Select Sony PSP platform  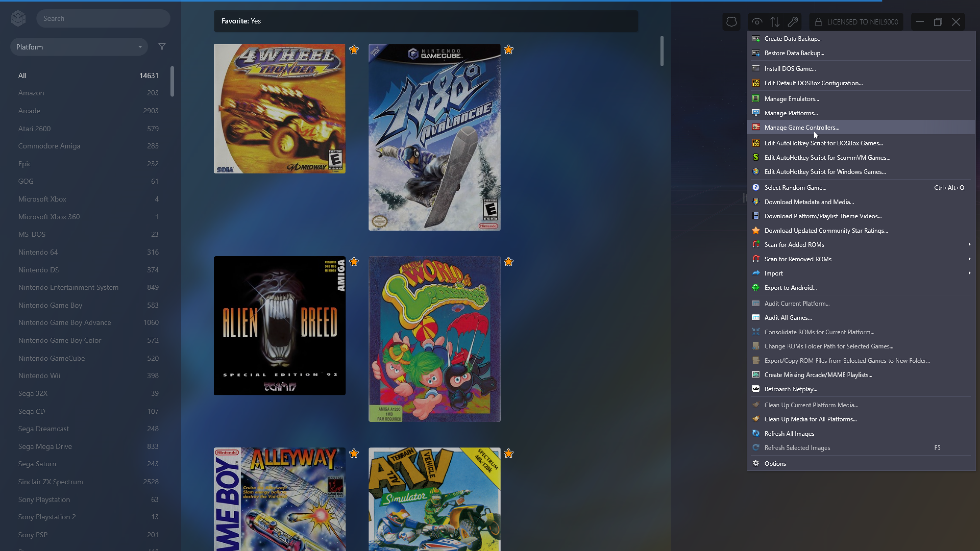tap(88, 535)
